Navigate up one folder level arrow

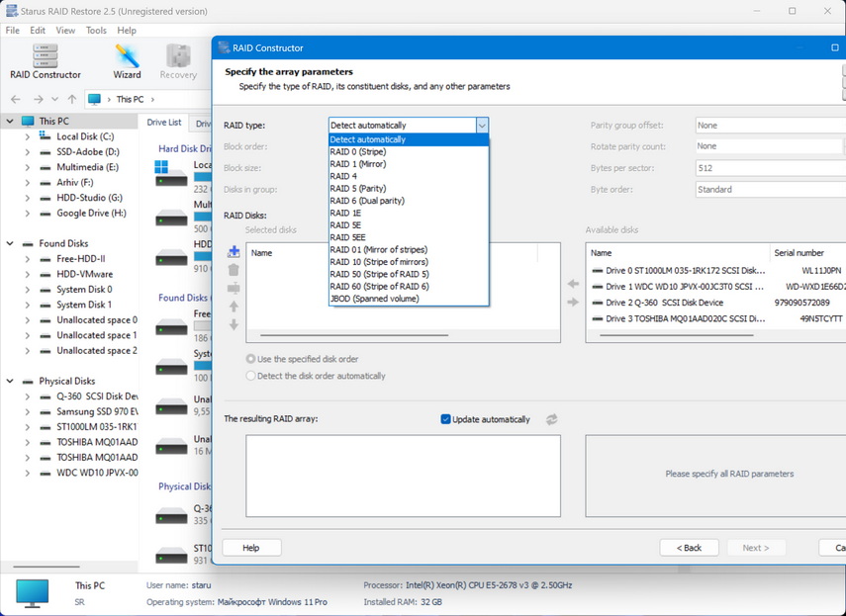(x=72, y=99)
